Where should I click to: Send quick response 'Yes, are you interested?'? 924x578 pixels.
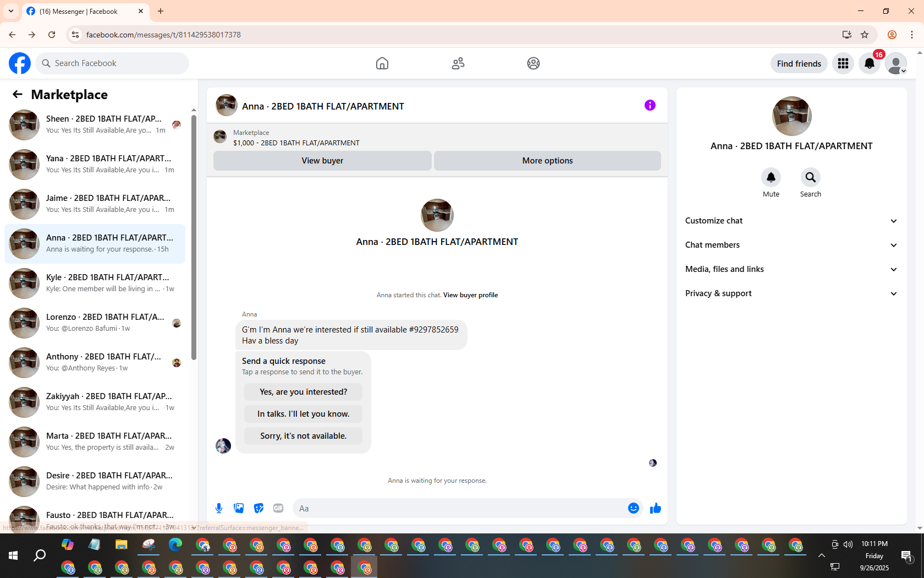[303, 392]
